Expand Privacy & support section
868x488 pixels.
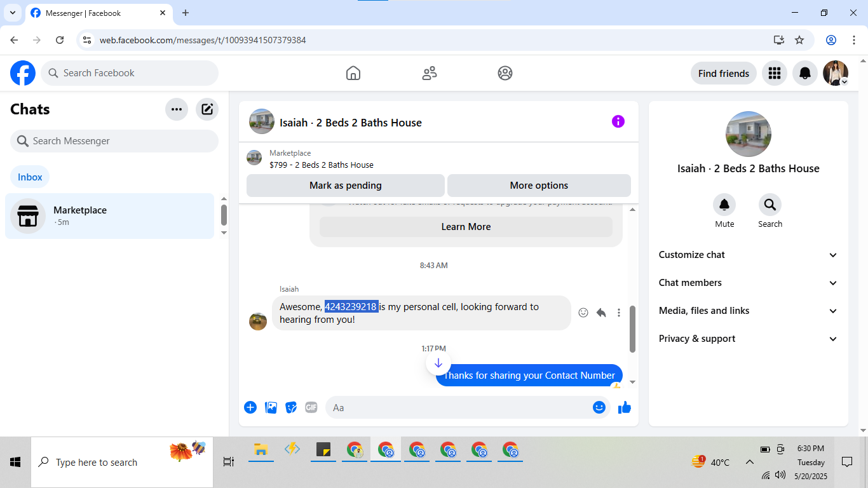coord(749,339)
